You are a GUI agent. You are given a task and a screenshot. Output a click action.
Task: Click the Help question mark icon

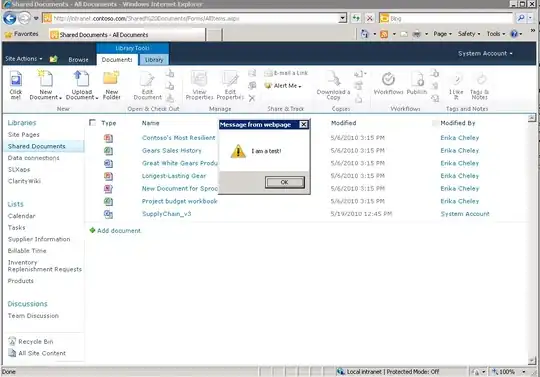tap(514, 34)
